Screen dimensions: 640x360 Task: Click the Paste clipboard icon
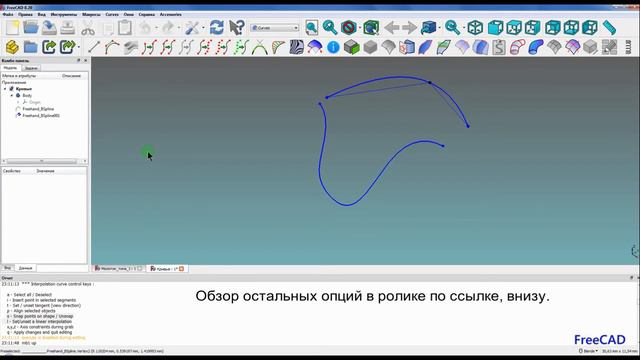click(125, 28)
